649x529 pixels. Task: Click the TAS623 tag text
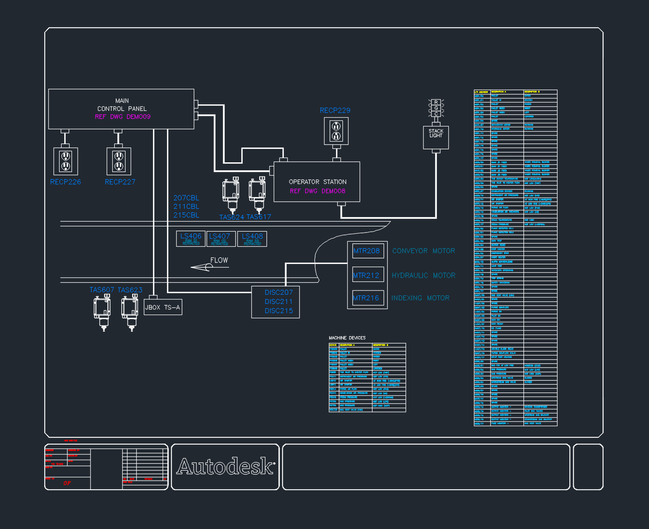click(130, 290)
